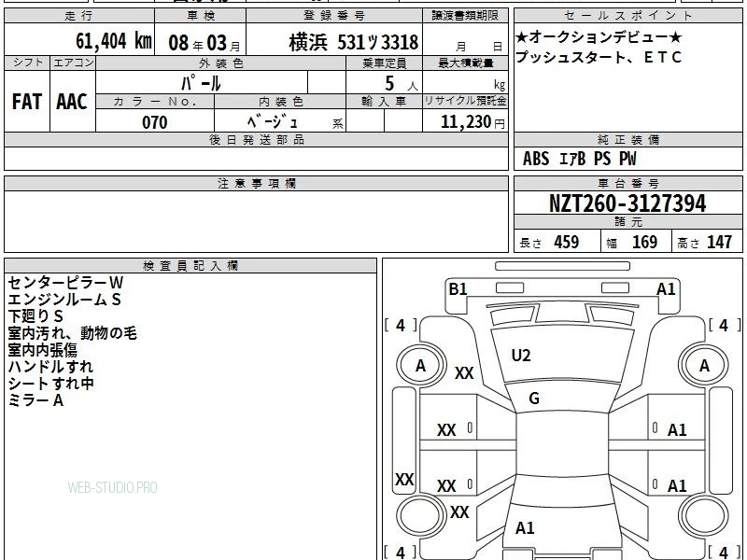The height and width of the screenshot is (560, 747).
Task: Select the exterior color パール
Action: (x=201, y=83)
